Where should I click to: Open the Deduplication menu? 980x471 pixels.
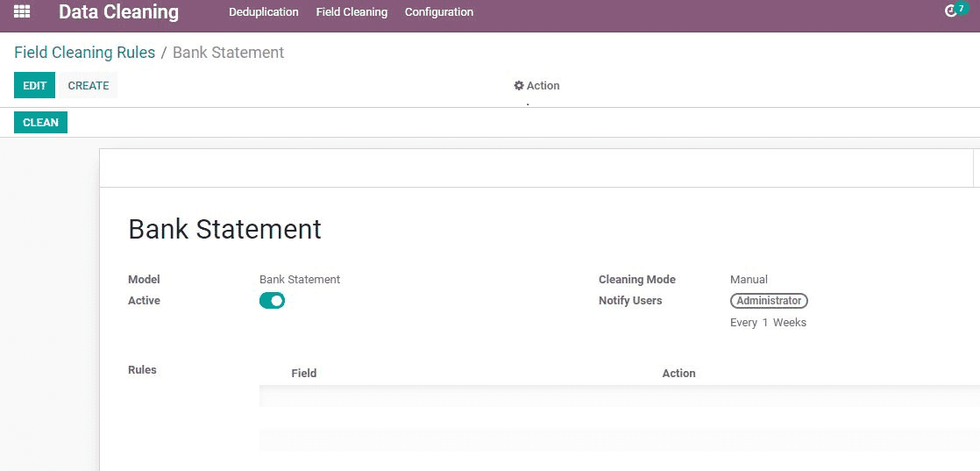point(264,12)
